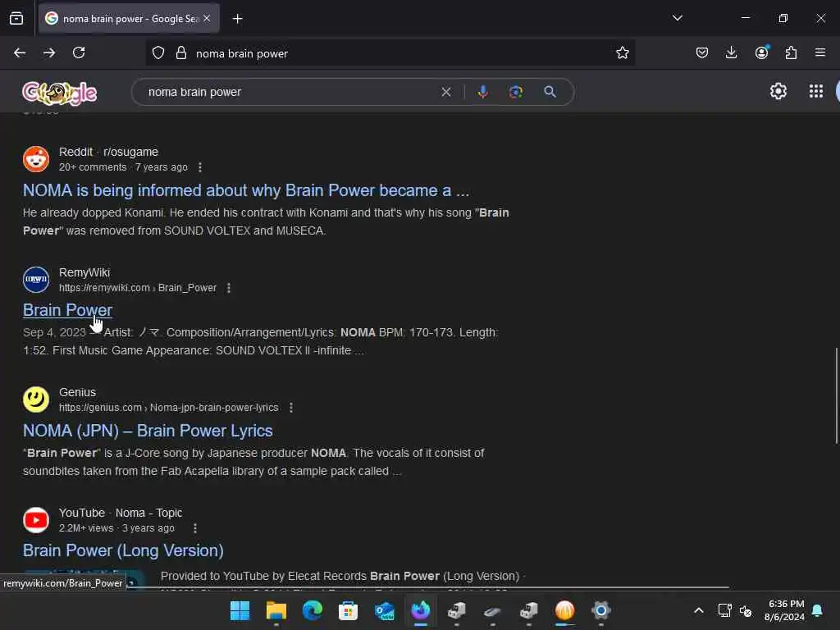Click the Genius site favicon
The width and height of the screenshot is (840, 630).
pos(36,399)
